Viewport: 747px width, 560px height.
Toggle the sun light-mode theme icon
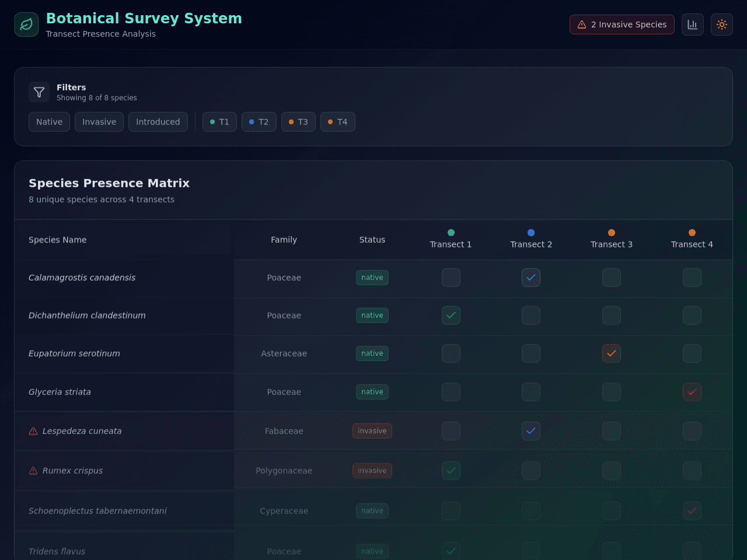coord(722,24)
